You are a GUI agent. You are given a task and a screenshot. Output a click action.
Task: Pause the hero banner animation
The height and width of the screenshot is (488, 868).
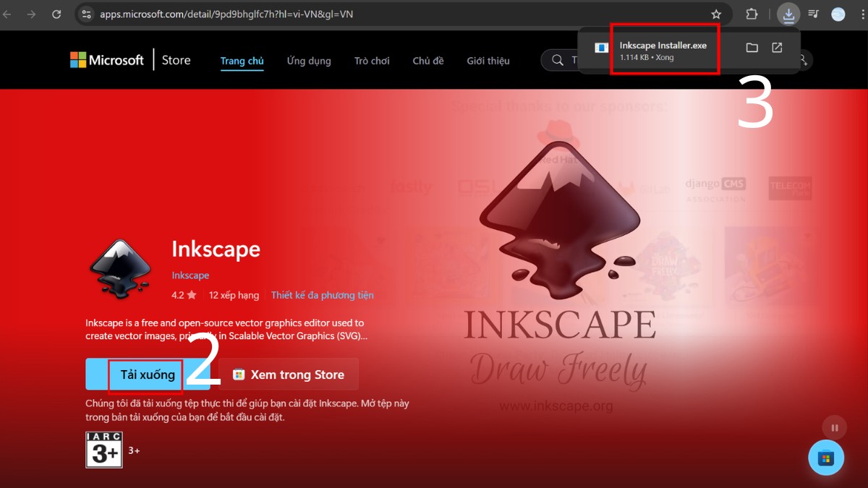coord(834,427)
